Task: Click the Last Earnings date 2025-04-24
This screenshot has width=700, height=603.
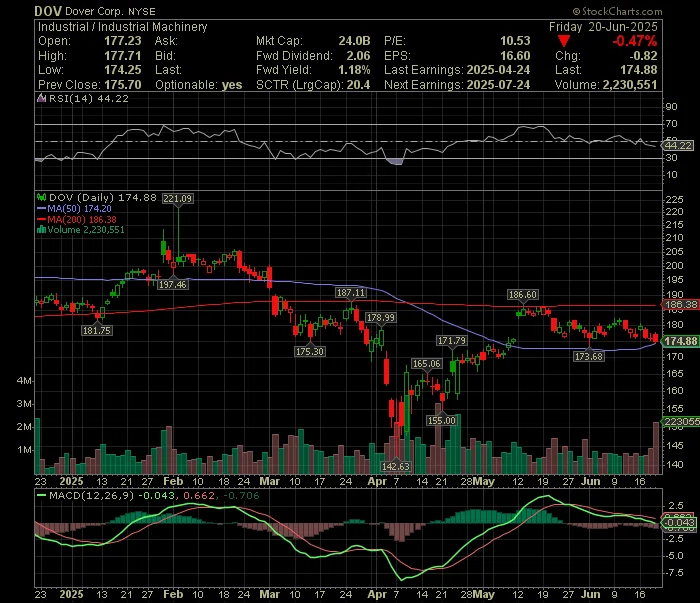Action: point(498,70)
